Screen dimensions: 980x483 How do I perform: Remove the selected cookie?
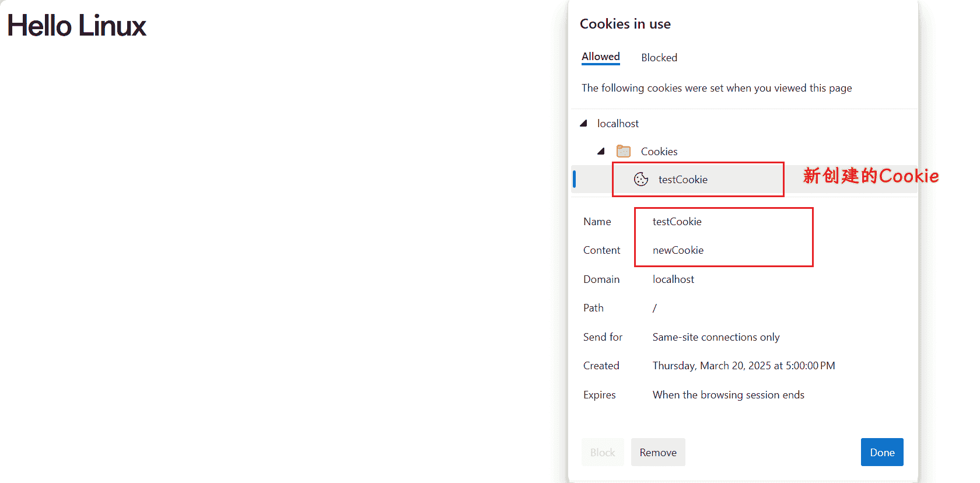(x=658, y=452)
